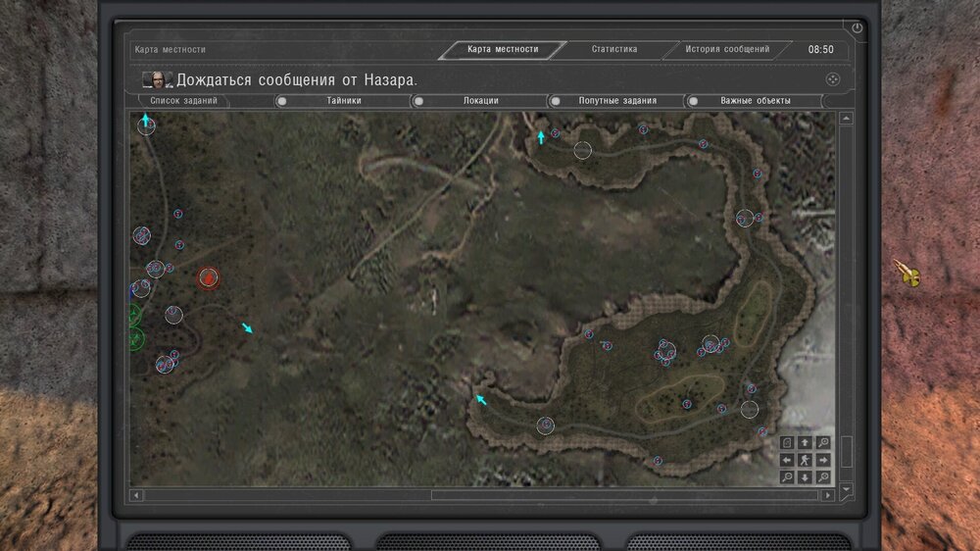Click the circle marker just below the red marker
The image size is (980, 551).
click(x=173, y=315)
